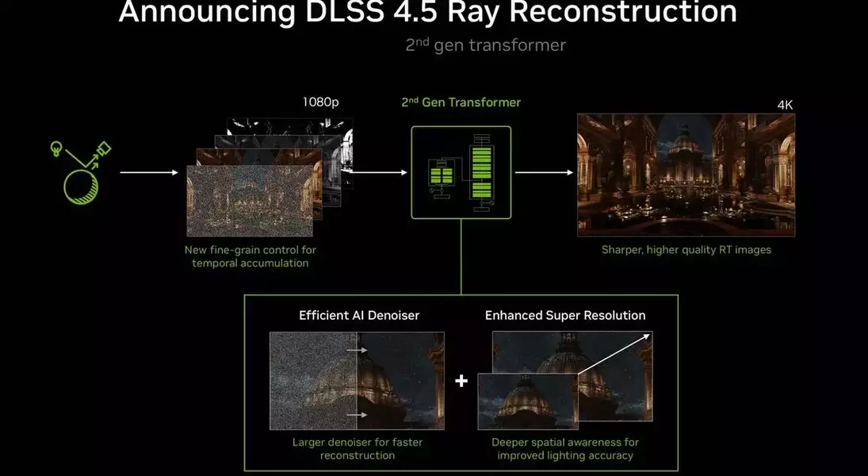Click the '1080p' label
The image size is (868, 476).
click(320, 102)
